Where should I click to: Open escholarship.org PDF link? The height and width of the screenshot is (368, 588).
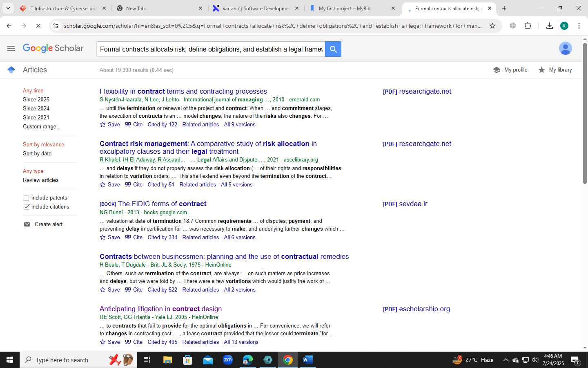[416, 309]
